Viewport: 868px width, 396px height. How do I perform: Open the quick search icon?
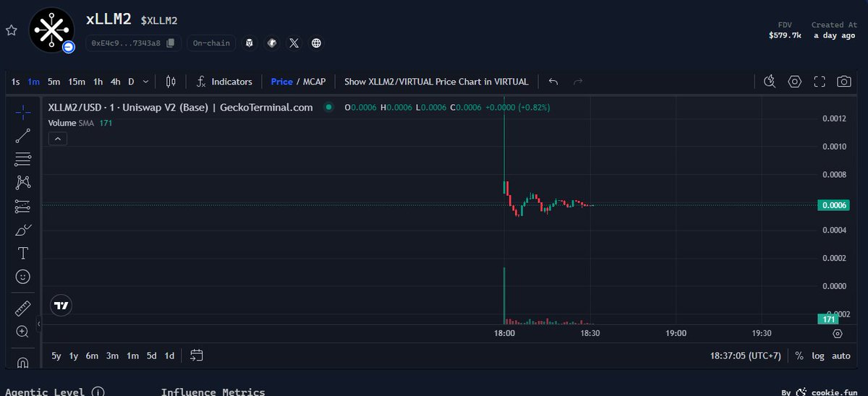(770, 82)
